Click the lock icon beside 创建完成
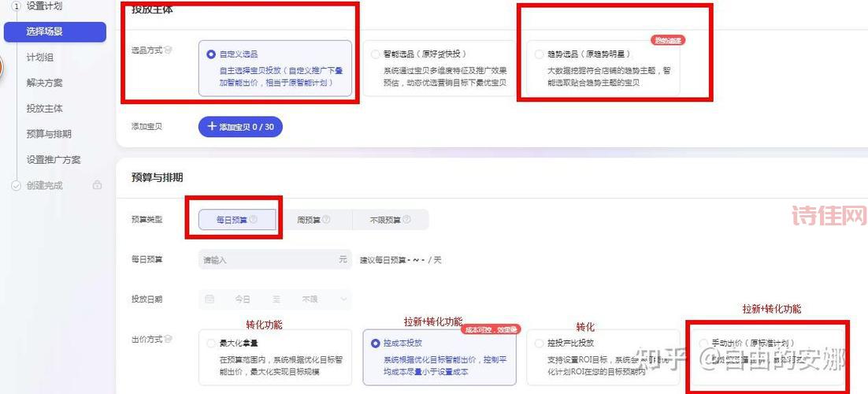868x394 pixels. coord(98,186)
